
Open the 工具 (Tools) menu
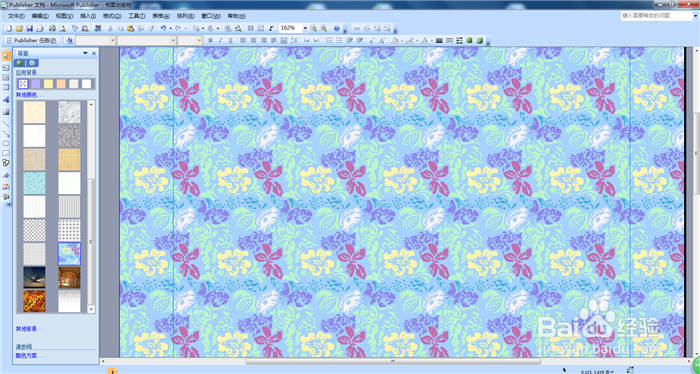pos(137,16)
